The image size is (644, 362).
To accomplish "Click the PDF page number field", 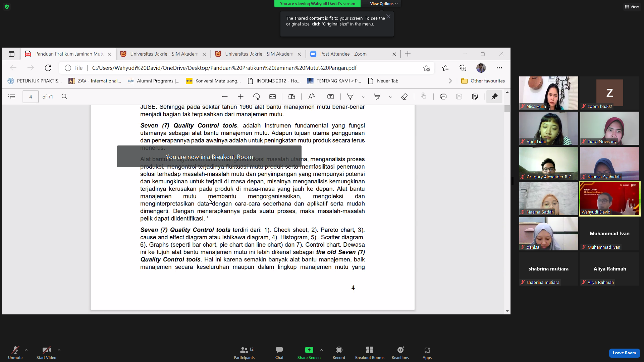I will tap(31, 97).
